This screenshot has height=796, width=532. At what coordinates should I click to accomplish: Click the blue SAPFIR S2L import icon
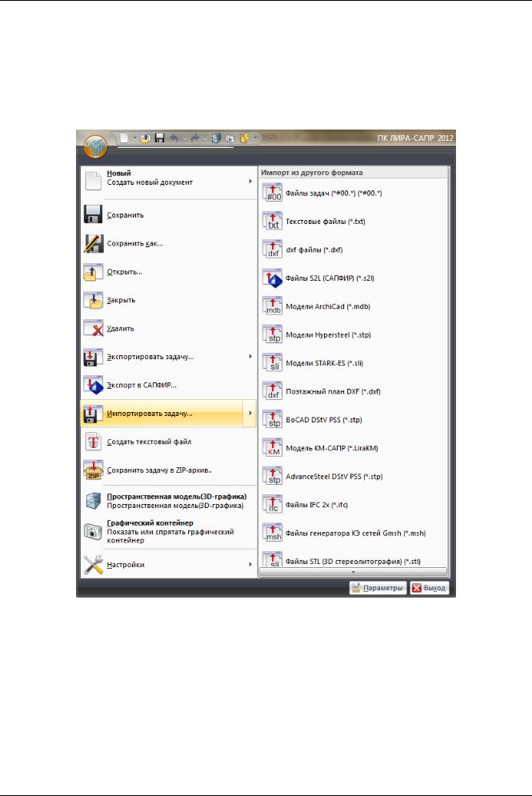(x=273, y=278)
